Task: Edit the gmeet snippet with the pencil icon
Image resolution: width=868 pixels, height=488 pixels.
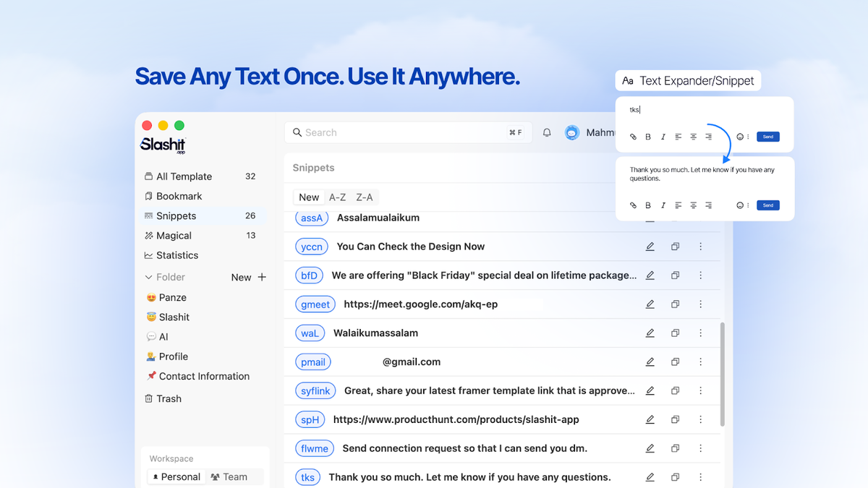Action: 650,304
